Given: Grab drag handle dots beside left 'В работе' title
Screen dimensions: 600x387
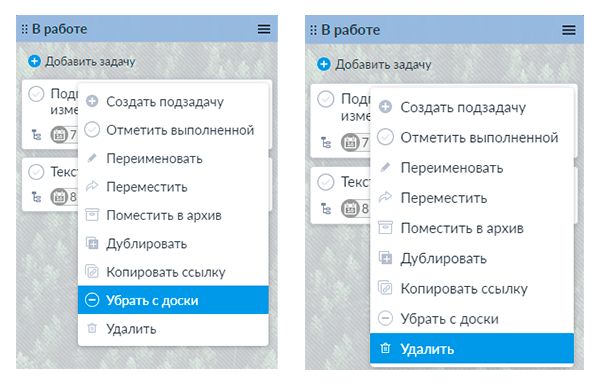Looking at the screenshot, I should click(x=24, y=29).
